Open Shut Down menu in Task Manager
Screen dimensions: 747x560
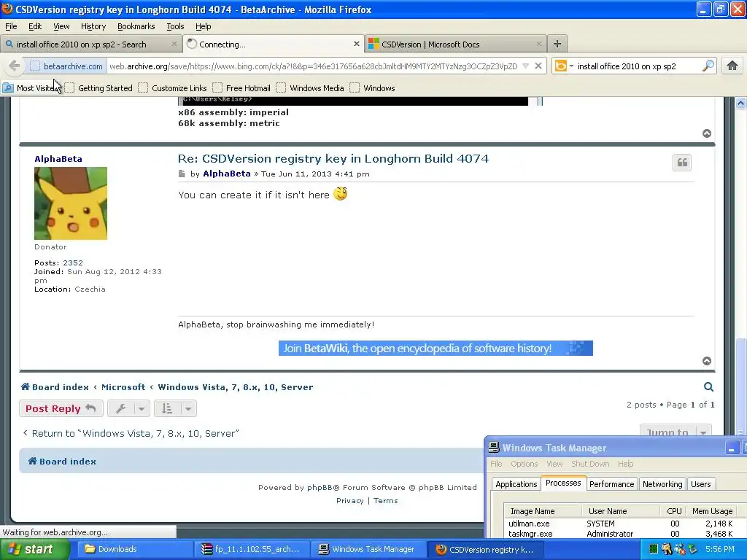[x=589, y=463]
